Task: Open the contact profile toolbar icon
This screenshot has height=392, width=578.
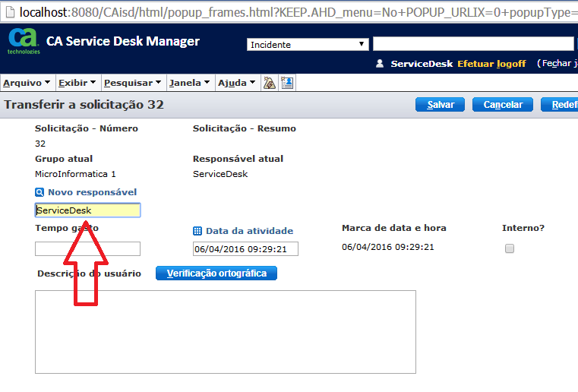Action: click(x=287, y=83)
